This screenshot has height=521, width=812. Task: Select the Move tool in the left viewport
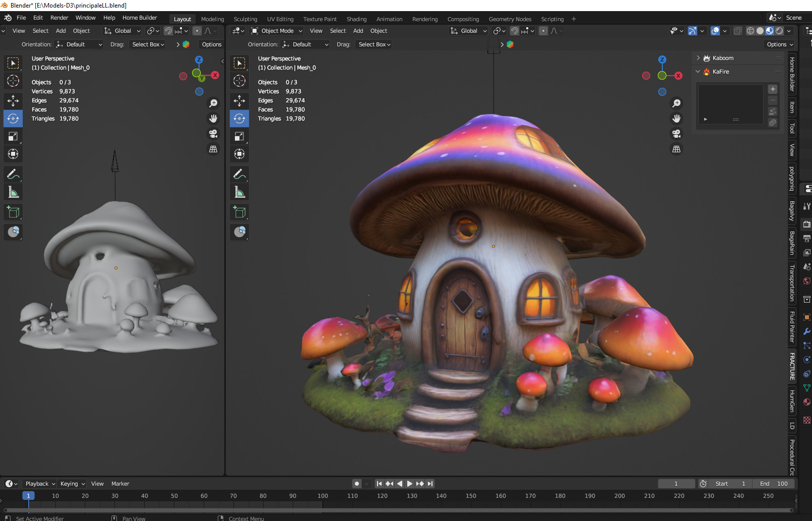click(13, 101)
